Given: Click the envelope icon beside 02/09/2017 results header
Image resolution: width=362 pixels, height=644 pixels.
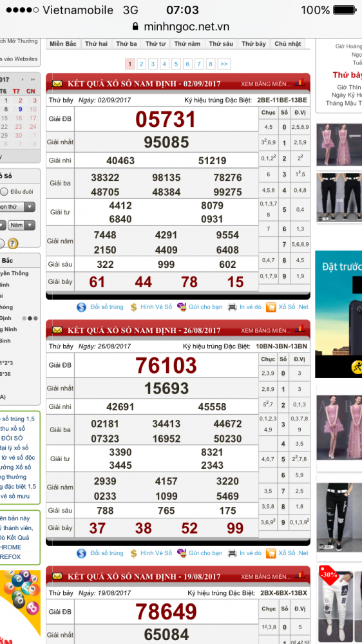Looking at the screenshot, I should click(x=57, y=84).
